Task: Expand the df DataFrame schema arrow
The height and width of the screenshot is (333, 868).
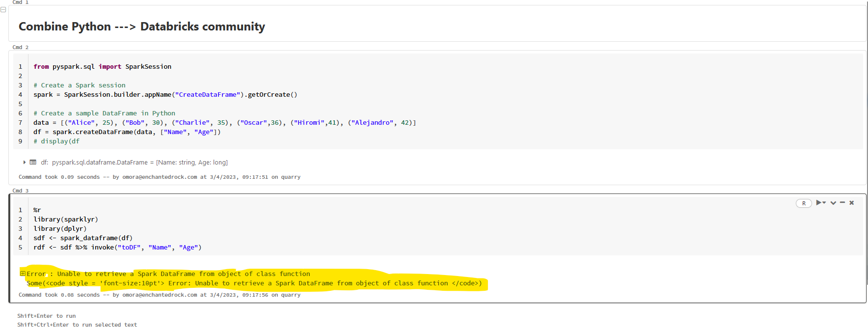Action: pyautogui.click(x=25, y=162)
